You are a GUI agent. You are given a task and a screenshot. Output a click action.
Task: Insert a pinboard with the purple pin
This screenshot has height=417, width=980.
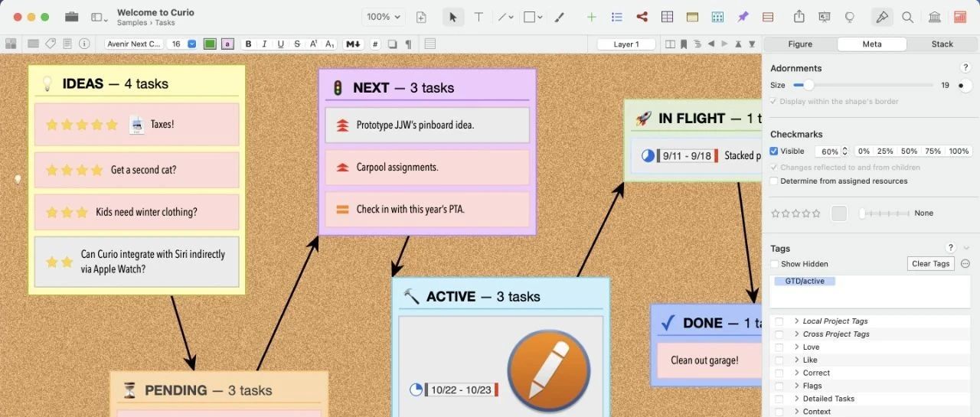click(x=743, y=17)
